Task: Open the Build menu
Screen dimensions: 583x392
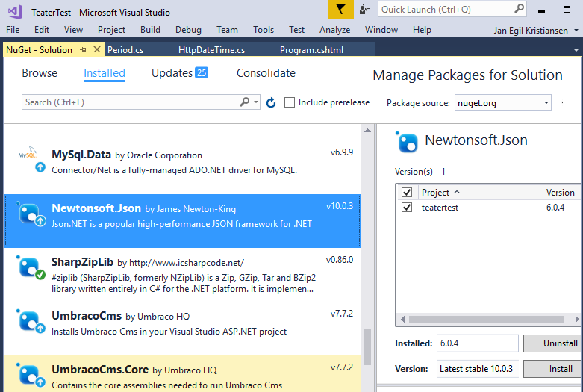Action: point(150,30)
